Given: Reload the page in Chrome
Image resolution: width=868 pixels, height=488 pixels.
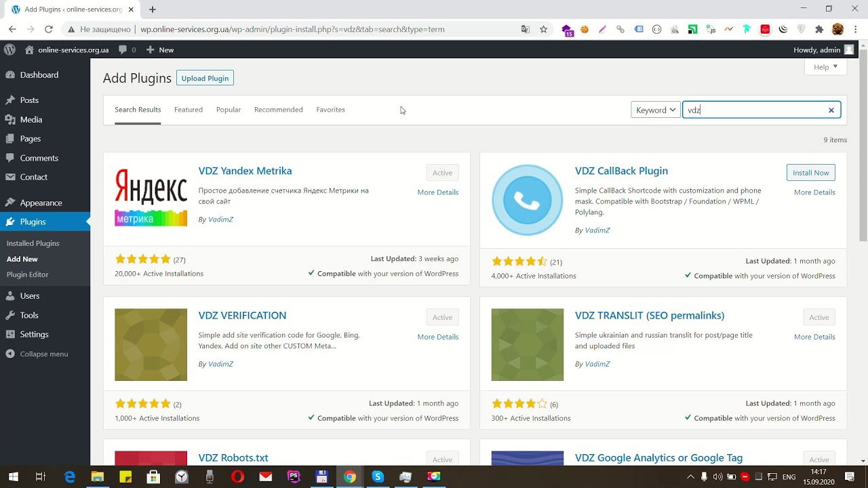Looking at the screenshot, I should (49, 29).
